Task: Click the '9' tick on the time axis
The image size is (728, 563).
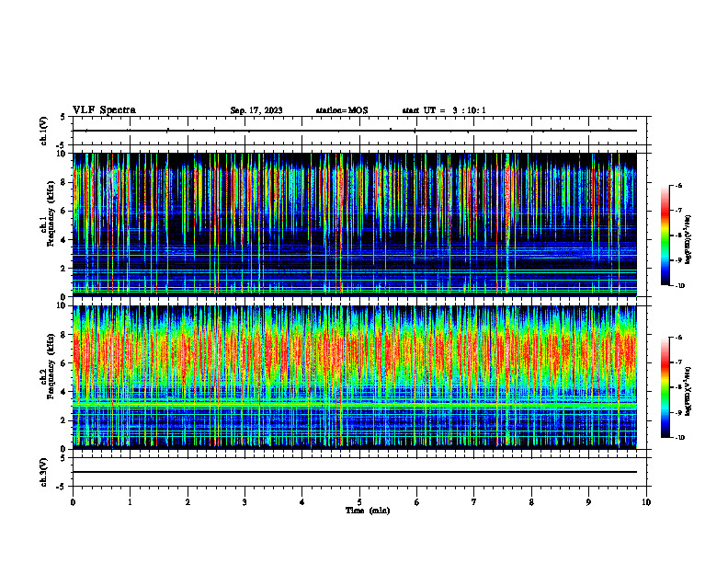Action: tap(588, 502)
